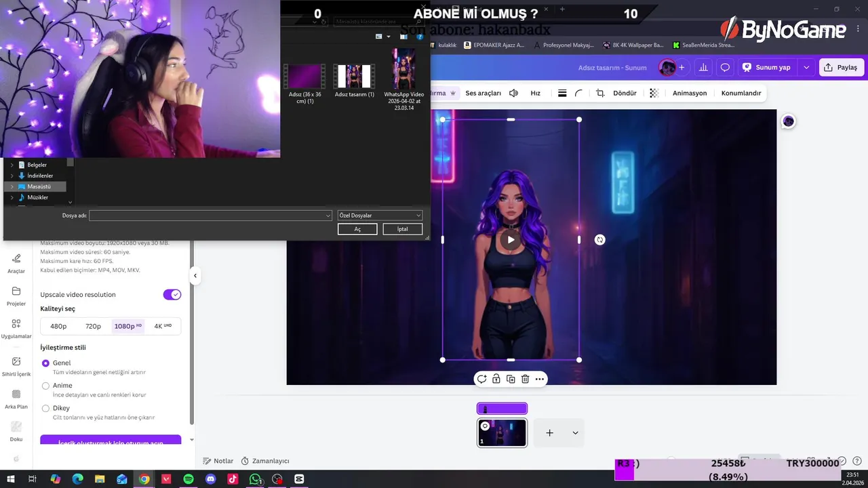Viewport: 868px width, 488px height.
Task: Open Doku in left sidebar
Action: pos(16,432)
